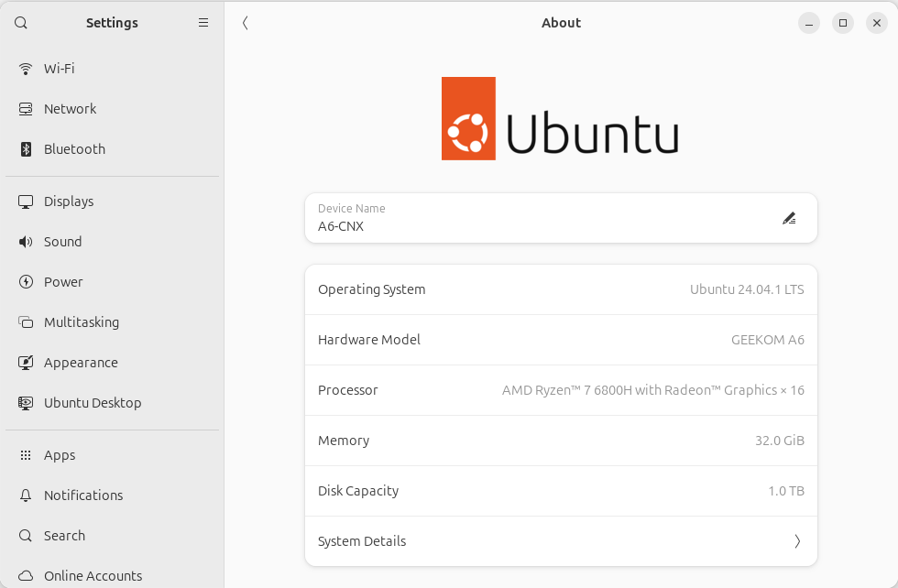Click the Operating System label
This screenshot has height=588, width=898.
pyautogui.click(x=372, y=289)
